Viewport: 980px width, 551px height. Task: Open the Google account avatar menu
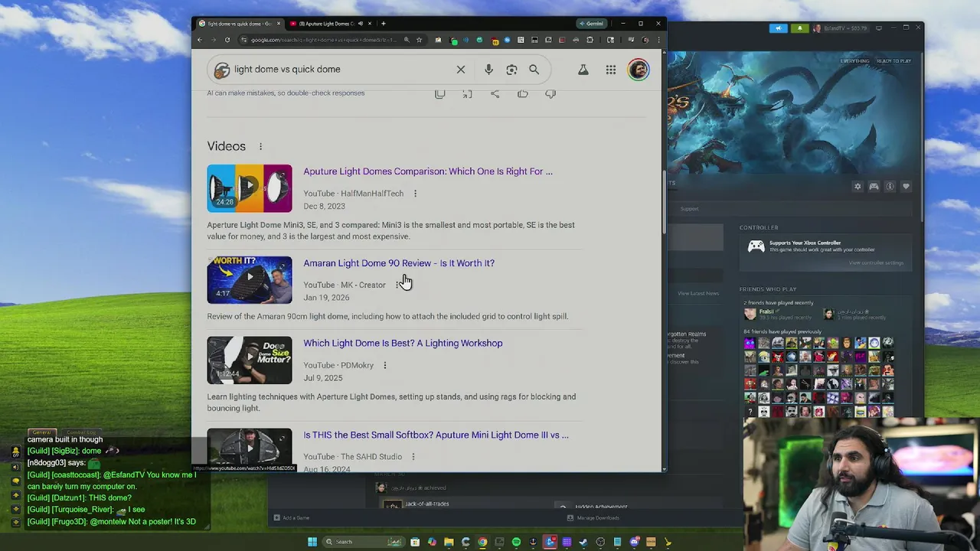point(639,70)
